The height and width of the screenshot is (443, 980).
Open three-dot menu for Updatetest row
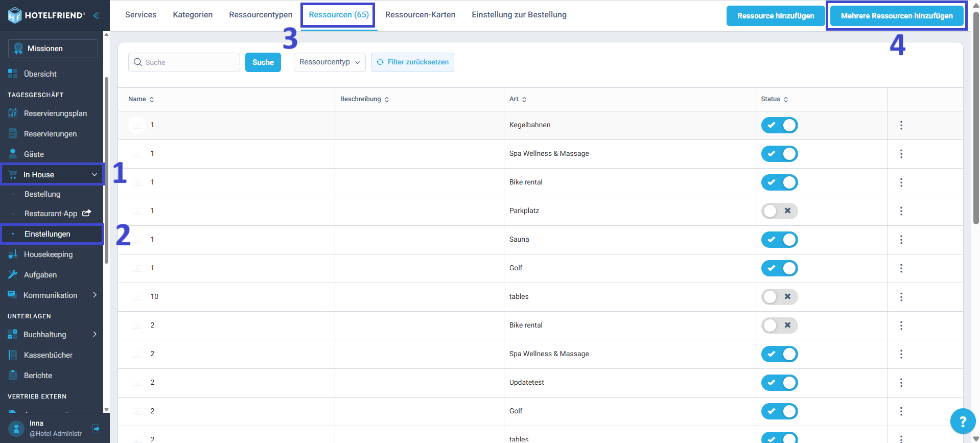click(901, 383)
